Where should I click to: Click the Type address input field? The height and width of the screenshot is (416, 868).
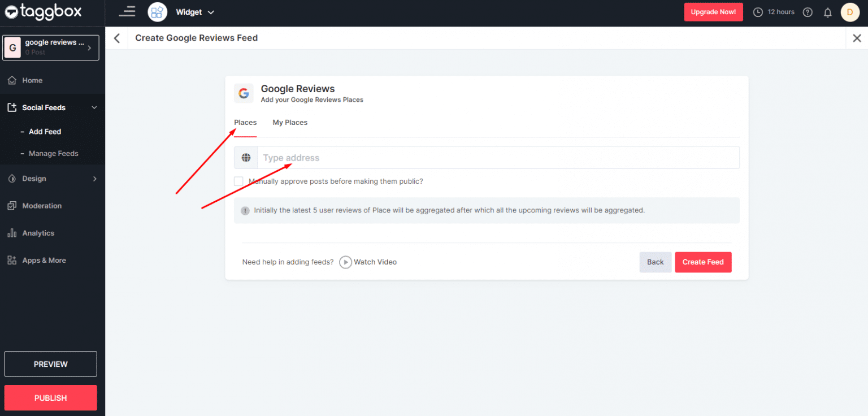coord(396,157)
